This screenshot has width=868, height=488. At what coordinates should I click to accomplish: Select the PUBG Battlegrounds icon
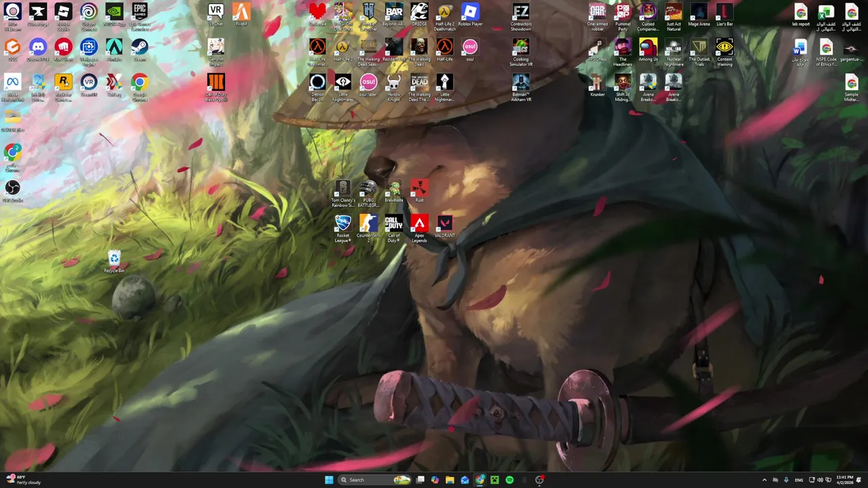point(368,192)
